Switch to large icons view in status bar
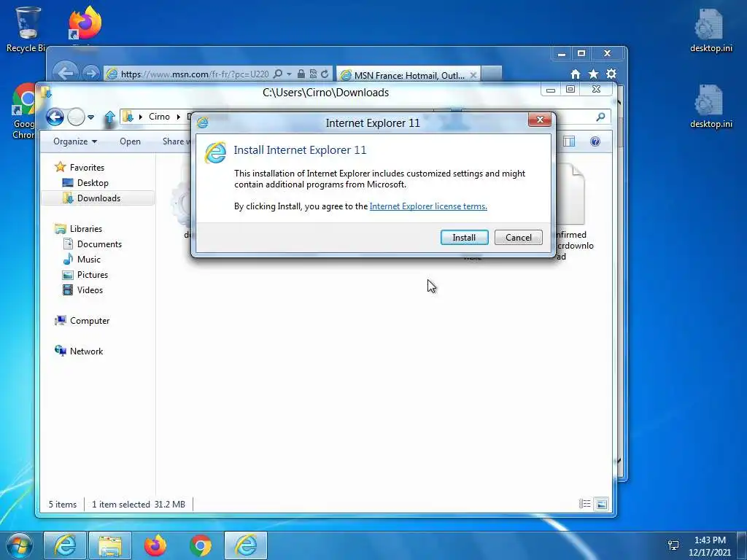 pos(602,504)
